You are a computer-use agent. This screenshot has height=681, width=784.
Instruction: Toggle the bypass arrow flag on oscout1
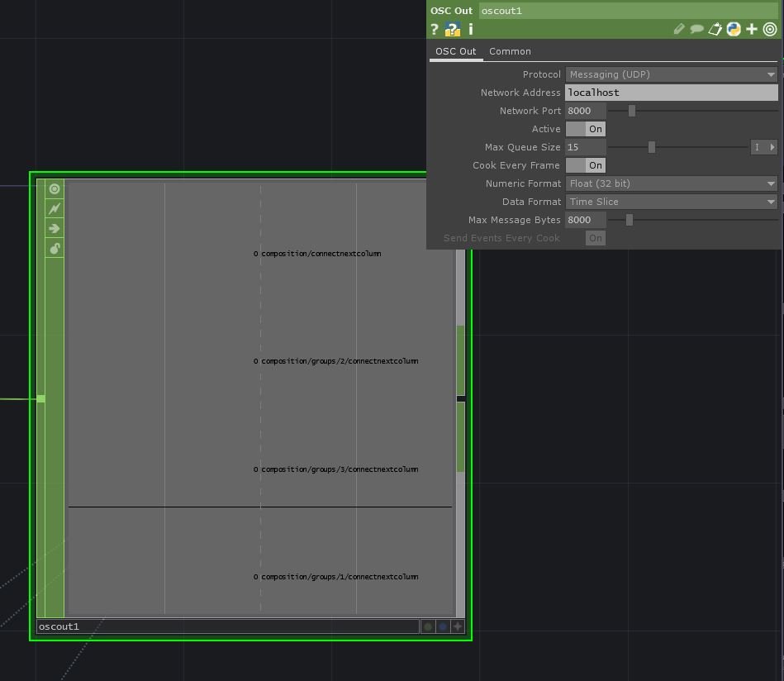[x=55, y=228]
